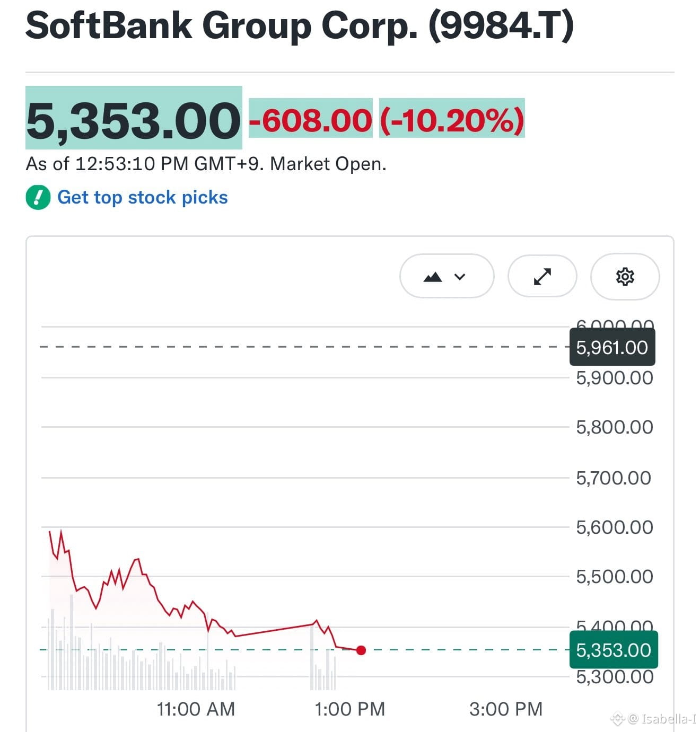Screen dimensions: 700x732
Task: Click the red current price dot on chart
Action: [361, 650]
